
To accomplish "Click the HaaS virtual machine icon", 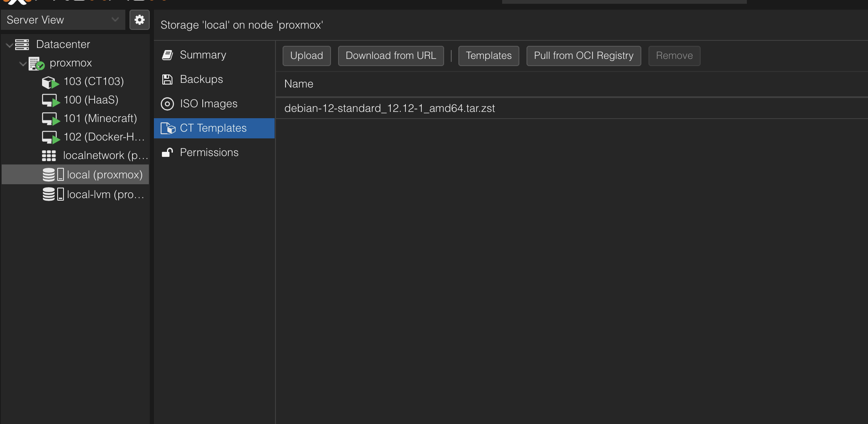I will coord(50,101).
